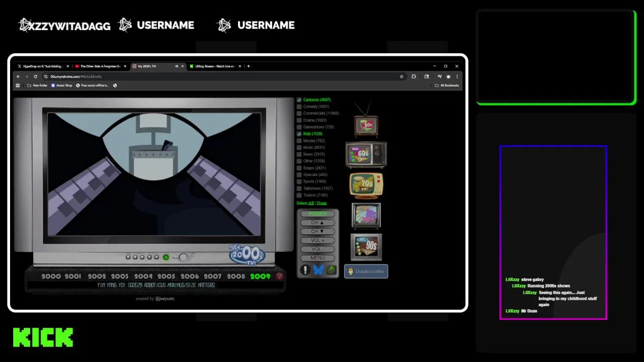Close the LilXzzy Stream tab
644x362 pixels.
coord(240,66)
